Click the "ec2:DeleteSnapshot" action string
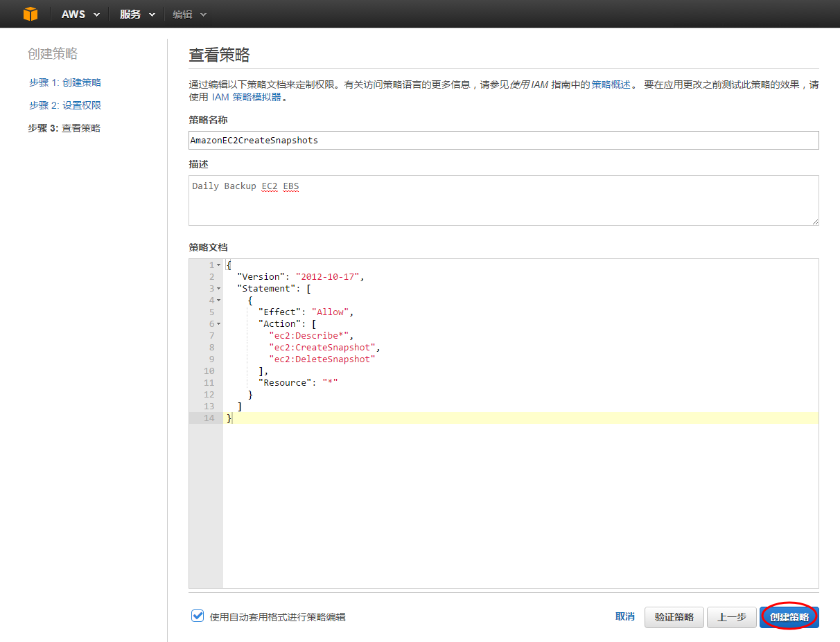Screen dimensions: 840x642 [322, 359]
